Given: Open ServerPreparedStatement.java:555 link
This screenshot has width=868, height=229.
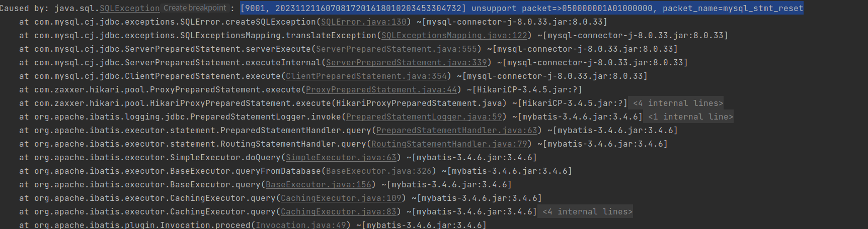Looking at the screenshot, I should pos(397,49).
